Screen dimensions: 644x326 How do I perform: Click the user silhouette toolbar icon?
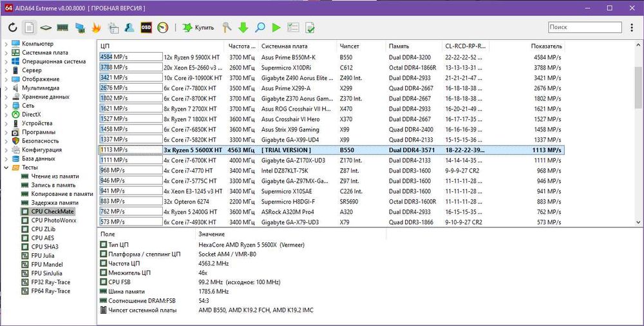tap(129, 28)
